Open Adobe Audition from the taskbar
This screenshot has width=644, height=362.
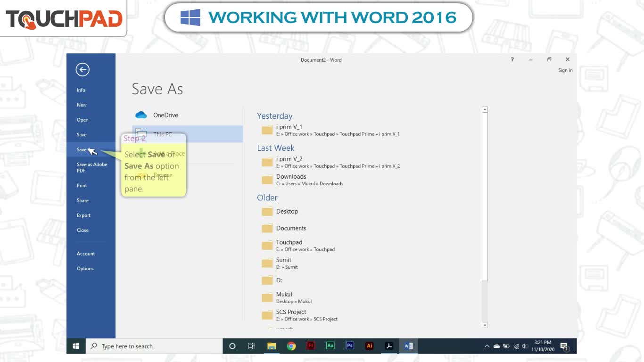pos(330,346)
